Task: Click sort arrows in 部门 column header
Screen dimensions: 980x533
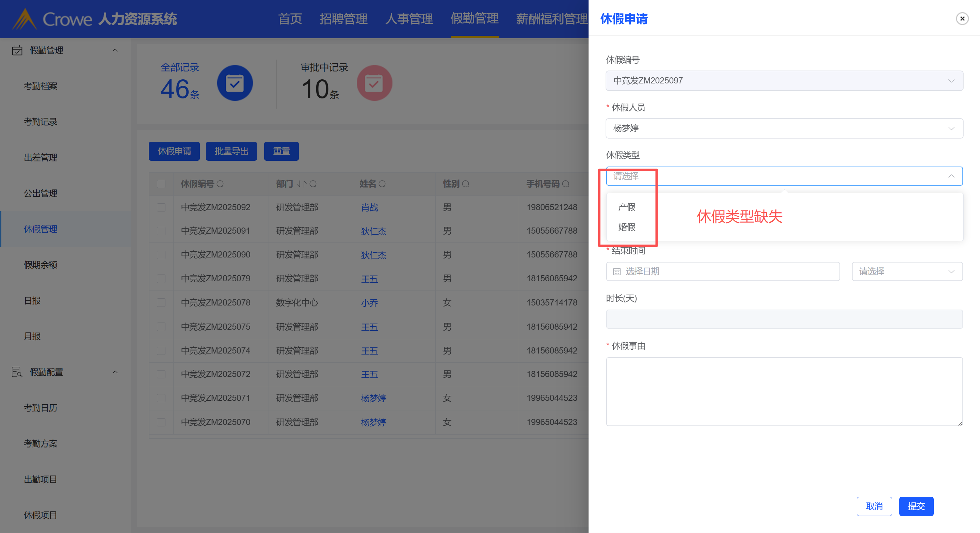Action: click(302, 184)
